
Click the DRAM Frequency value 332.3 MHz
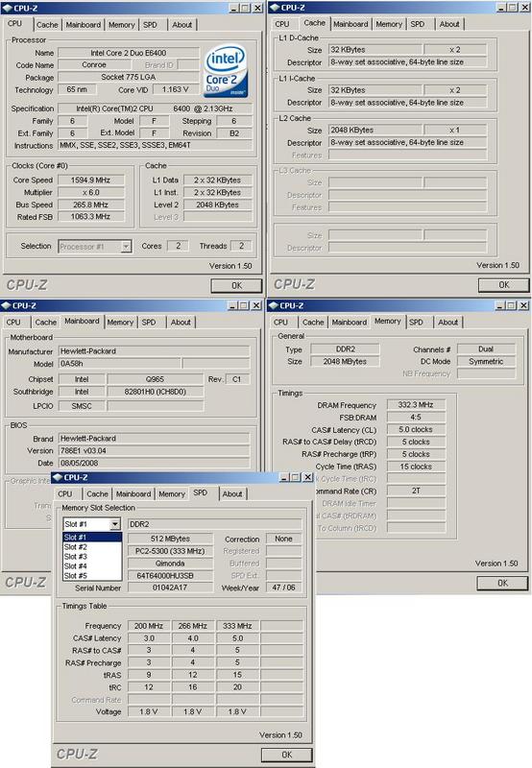click(416, 404)
